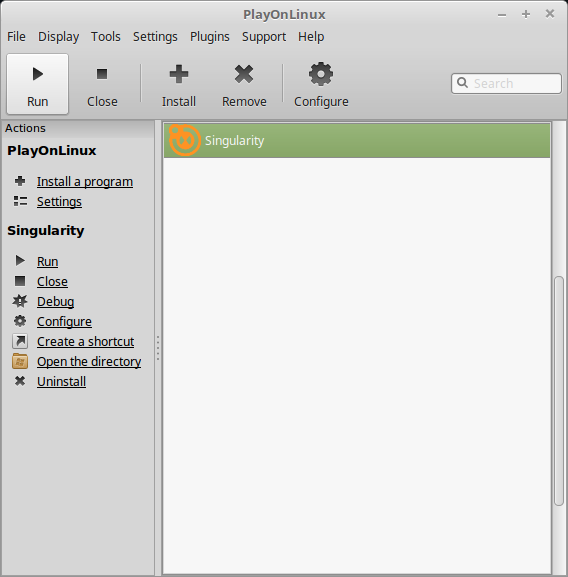The width and height of the screenshot is (568, 577).
Task: Focus the Search input field
Action: tap(506, 84)
